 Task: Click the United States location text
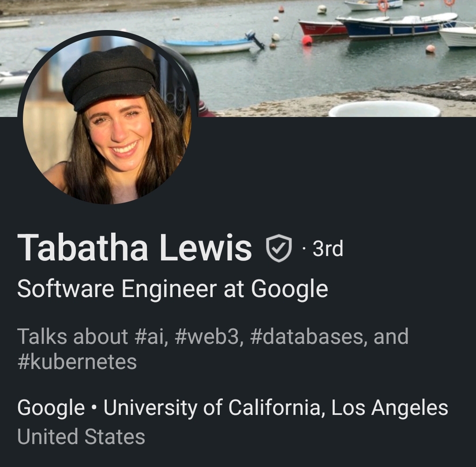(81, 437)
